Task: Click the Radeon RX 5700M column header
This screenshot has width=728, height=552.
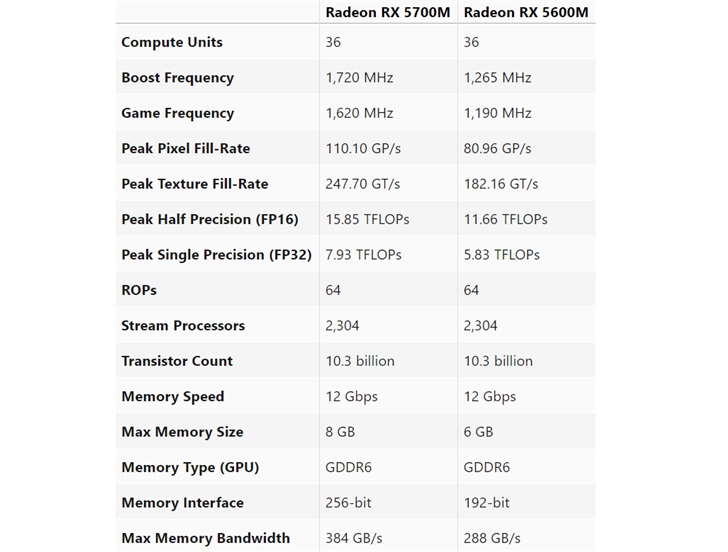Action: [x=387, y=12]
